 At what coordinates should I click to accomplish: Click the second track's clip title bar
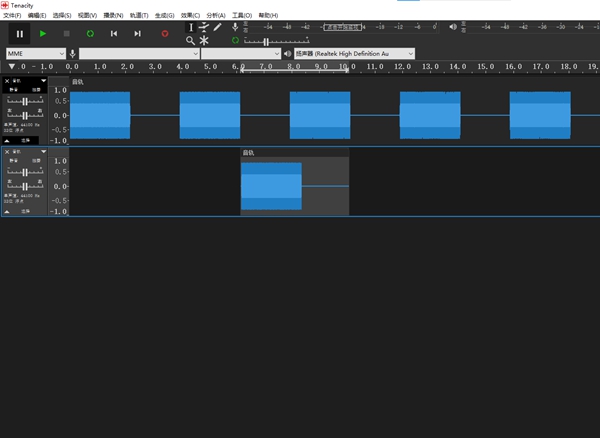(x=295, y=153)
